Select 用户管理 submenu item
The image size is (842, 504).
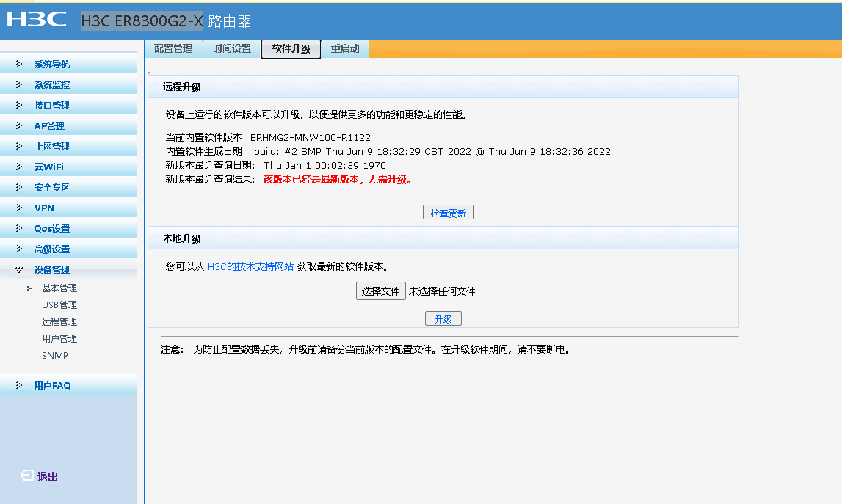59,339
